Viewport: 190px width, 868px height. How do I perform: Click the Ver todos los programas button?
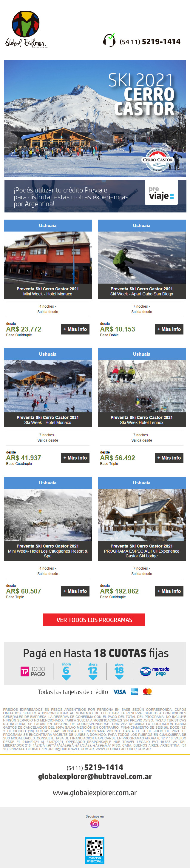tap(94, 620)
